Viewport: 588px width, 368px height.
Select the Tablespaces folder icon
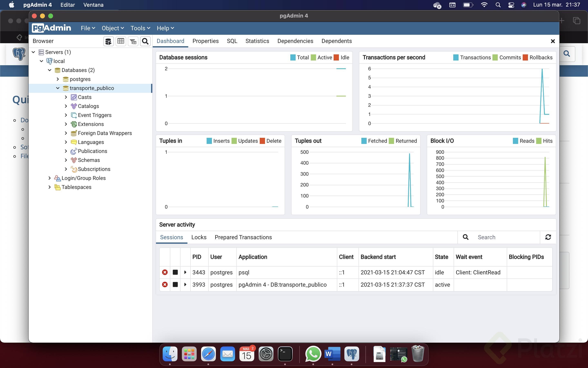click(57, 187)
